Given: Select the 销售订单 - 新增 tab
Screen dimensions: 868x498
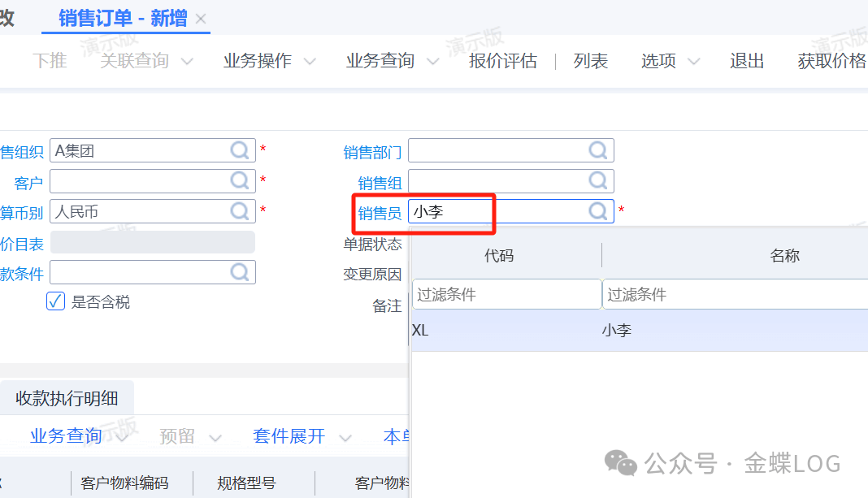Looking at the screenshot, I should [x=123, y=19].
